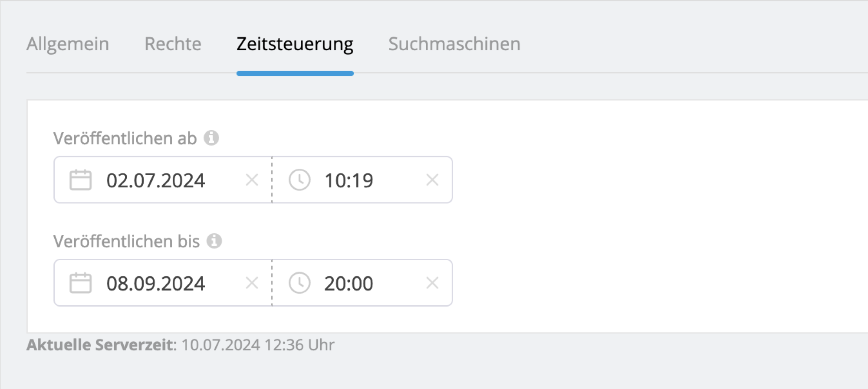Clear the end date 08.09.2024
This screenshot has width=868, height=389.
[252, 283]
